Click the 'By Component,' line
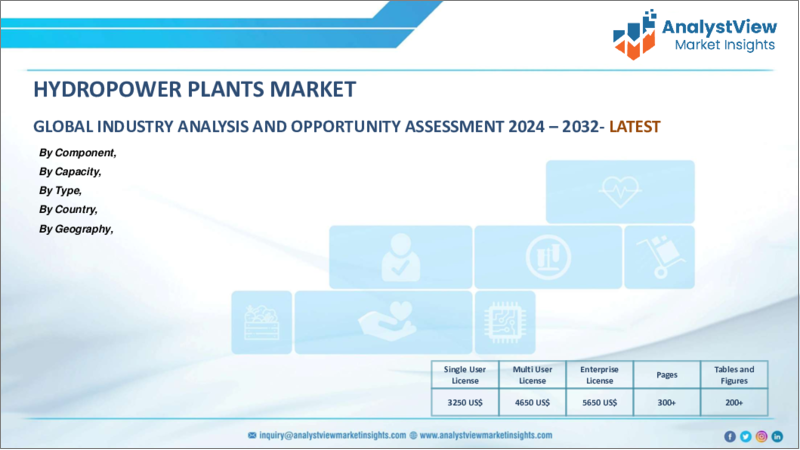 [x=78, y=153]
